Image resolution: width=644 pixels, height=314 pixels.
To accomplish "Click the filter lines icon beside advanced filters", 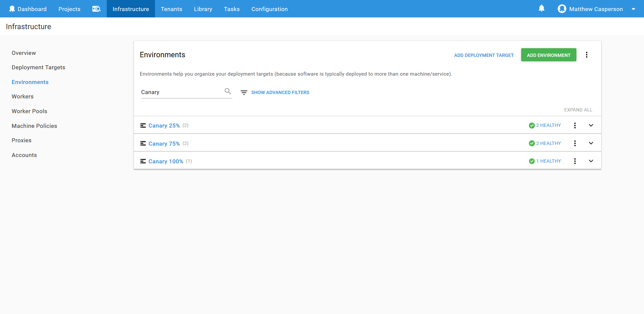I will point(244,93).
